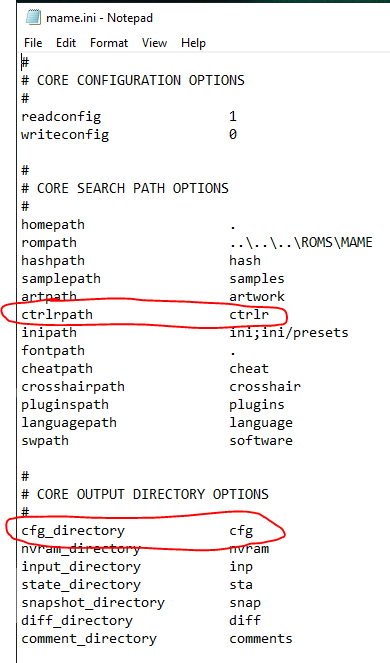Click the 'readconfig' option name
The image size is (390, 663).
pos(61,117)
